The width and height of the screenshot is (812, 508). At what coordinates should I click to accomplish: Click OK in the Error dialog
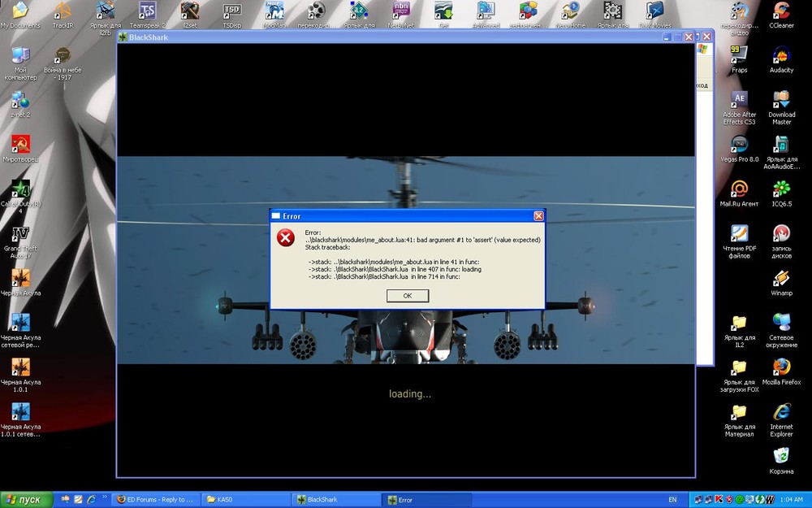click(408, 296)
